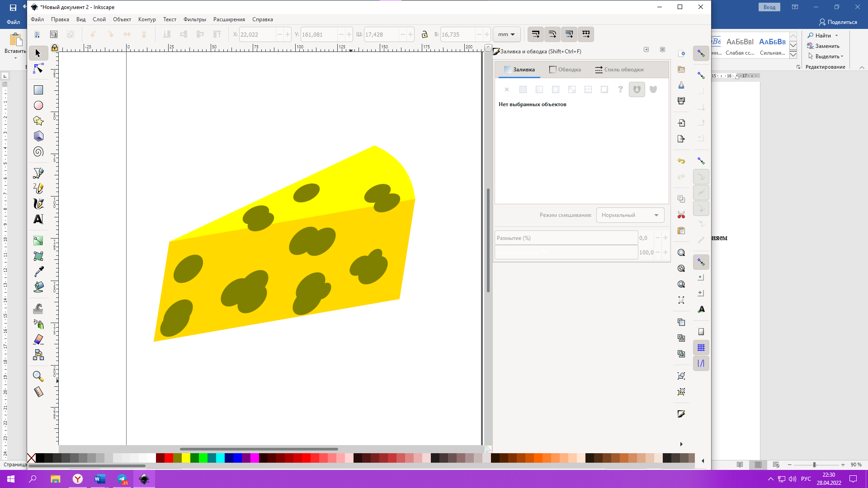Open the Контур menu
This screenshot has height=488, width=868.
coord(147,19)
